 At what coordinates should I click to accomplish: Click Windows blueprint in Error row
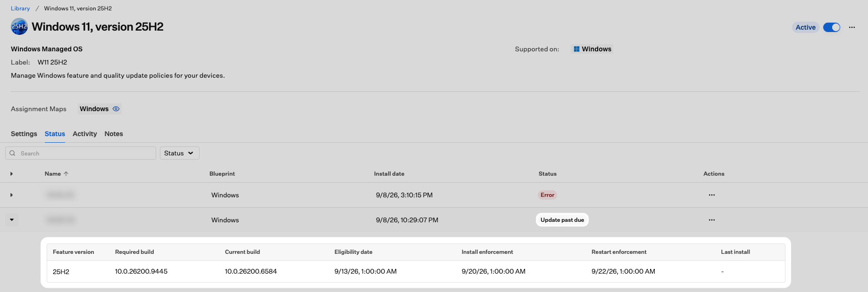point(225,195)
